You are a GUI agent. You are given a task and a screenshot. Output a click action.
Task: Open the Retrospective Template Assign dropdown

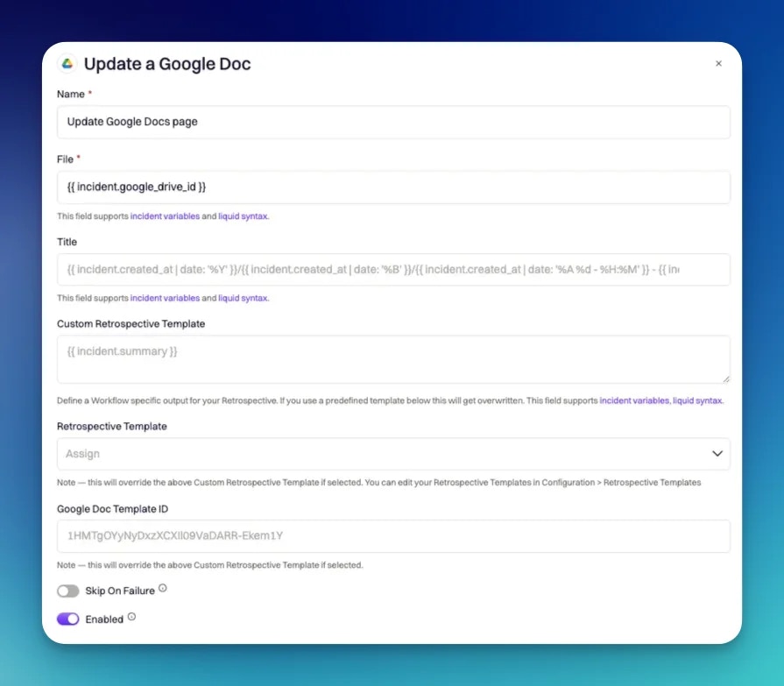click(x=393, y=454)
